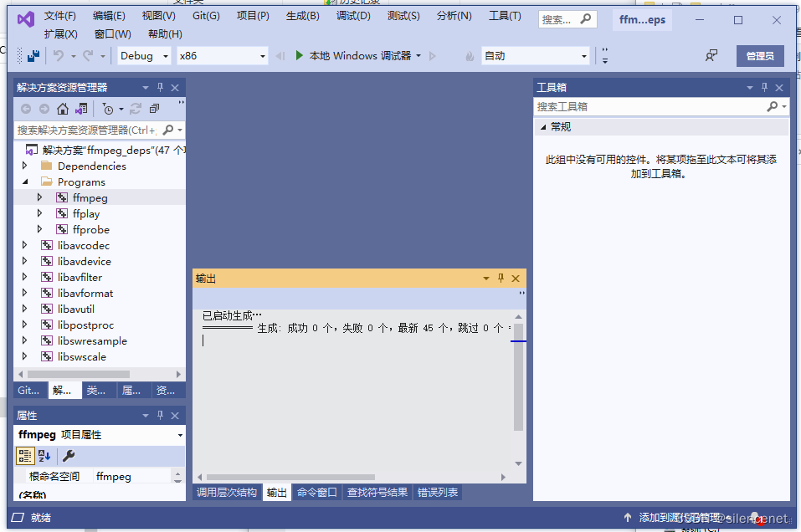Click the pending changes filter clock icon
The width and height of the screenshot is (801, 532).
[x=108, y=109]
